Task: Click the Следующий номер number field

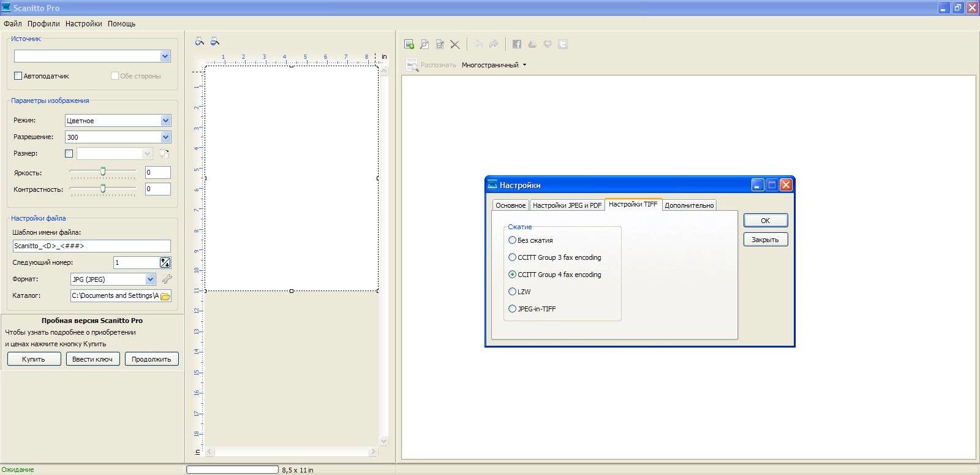Action: coord(136,262)
